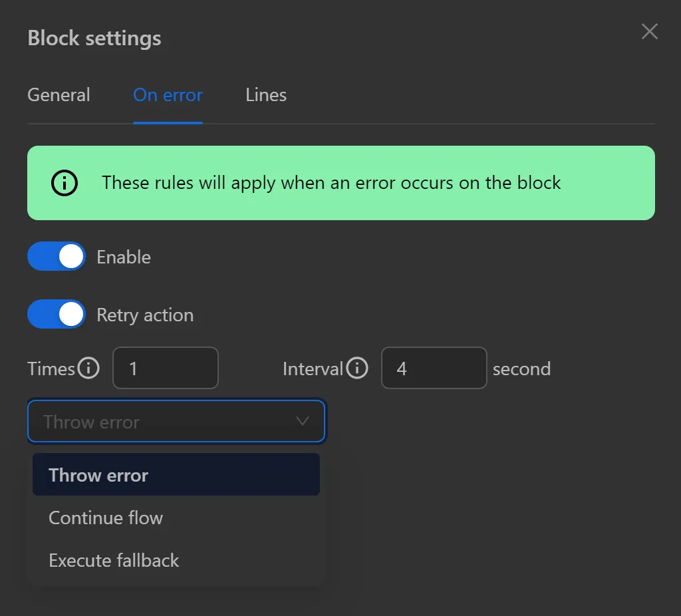Toggle the Enable switch off and on
Screen dimensions: 681x616
point(56,256)
